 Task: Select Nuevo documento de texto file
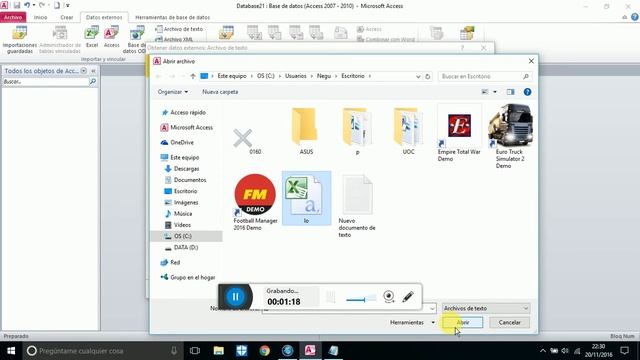[x=357, y=205]
